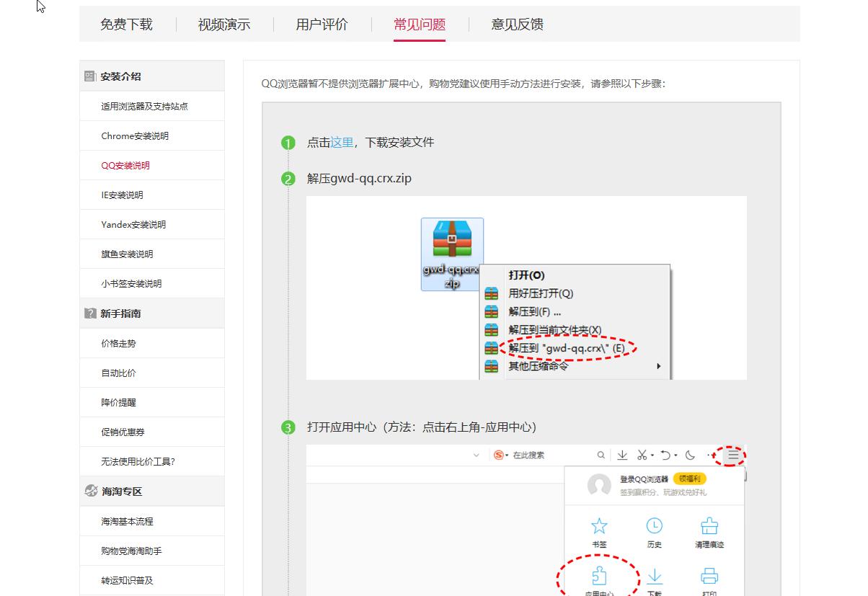This screenshot has width=868, height=596.
Task: Click the 安装介绍 list icon
Action: point(90,76)
